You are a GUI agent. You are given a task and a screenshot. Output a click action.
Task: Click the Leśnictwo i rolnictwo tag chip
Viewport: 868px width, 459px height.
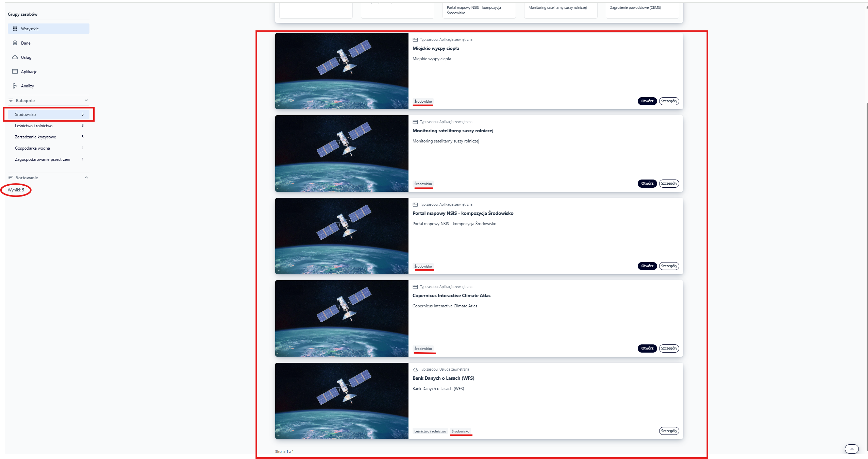(430, 431)
